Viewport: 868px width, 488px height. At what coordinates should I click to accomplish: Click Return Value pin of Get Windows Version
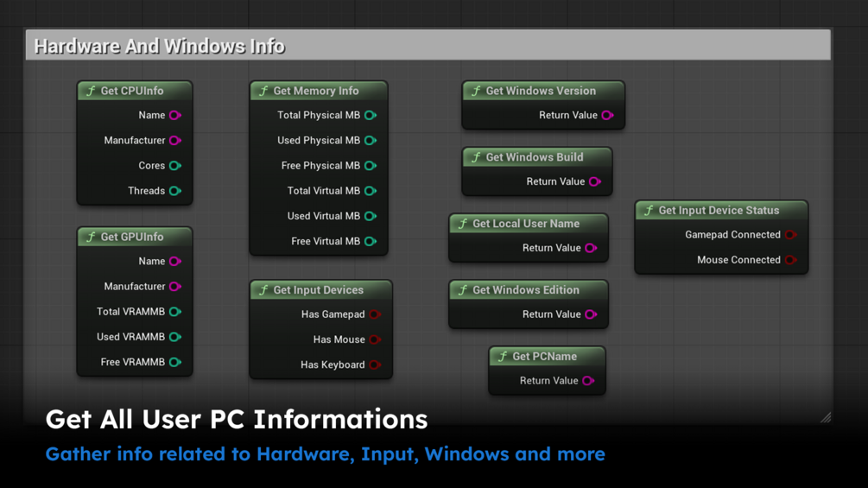607,115
